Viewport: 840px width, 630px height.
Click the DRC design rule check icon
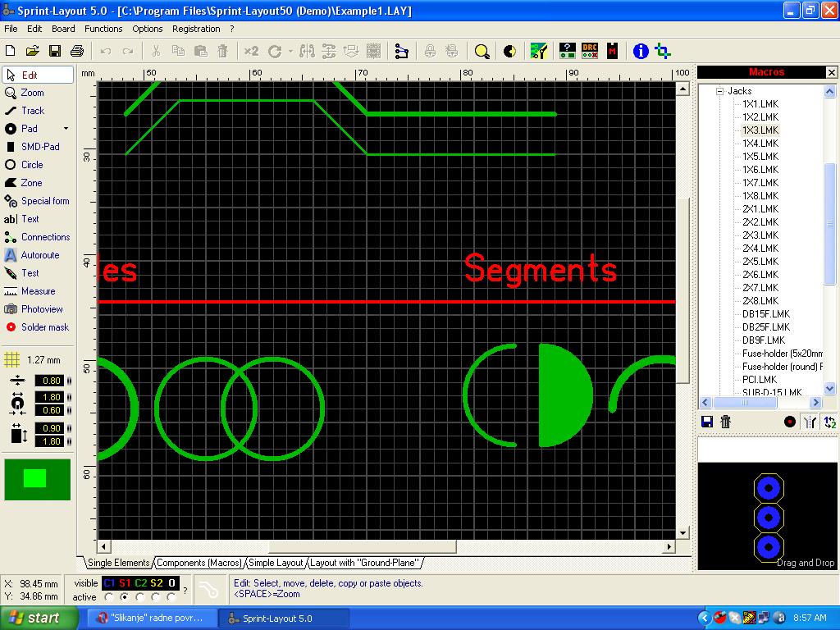click(x=590, y=51)
